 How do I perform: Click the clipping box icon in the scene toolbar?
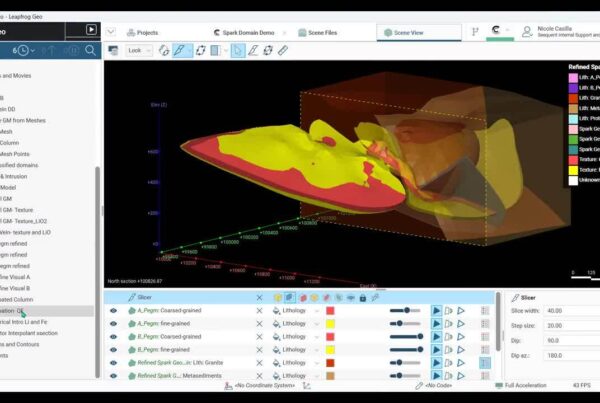(215, 50)
